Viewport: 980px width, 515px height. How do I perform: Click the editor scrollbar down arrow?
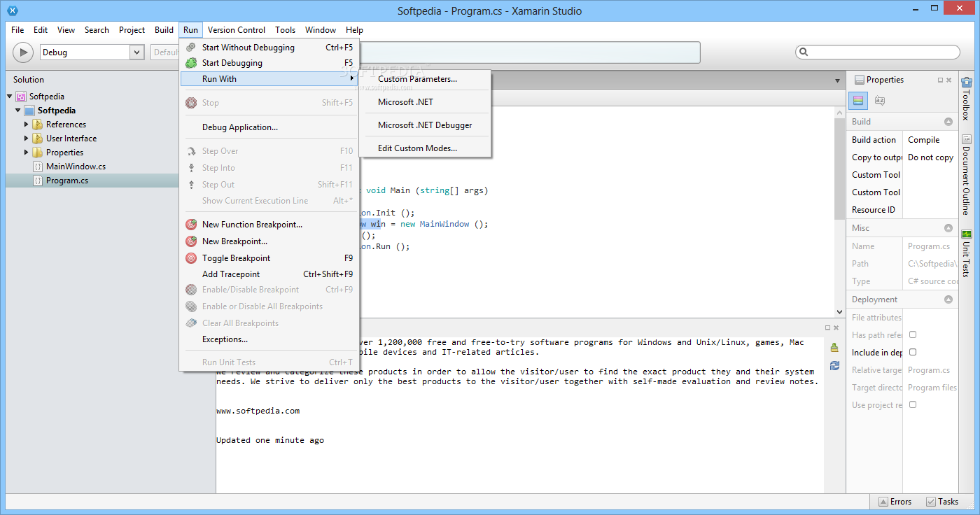pyautogui.click(x=840, y=312)
